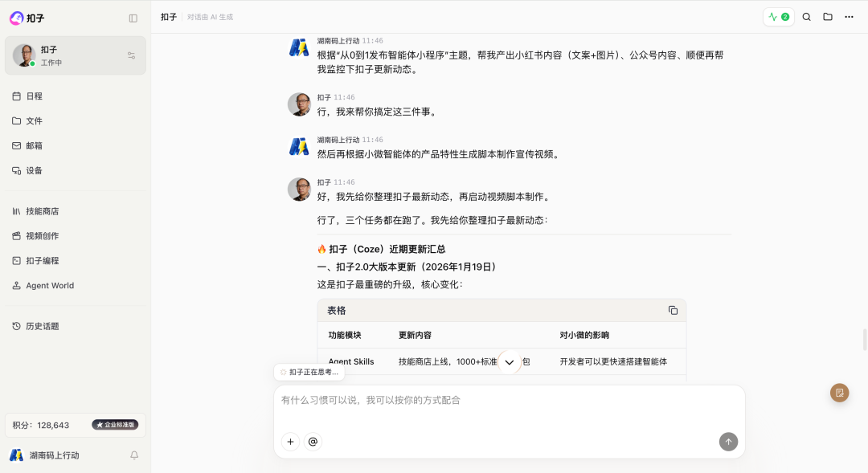Click the 文件 folder icon in sidebar
The image size is (868, 473).
[17, 120]
